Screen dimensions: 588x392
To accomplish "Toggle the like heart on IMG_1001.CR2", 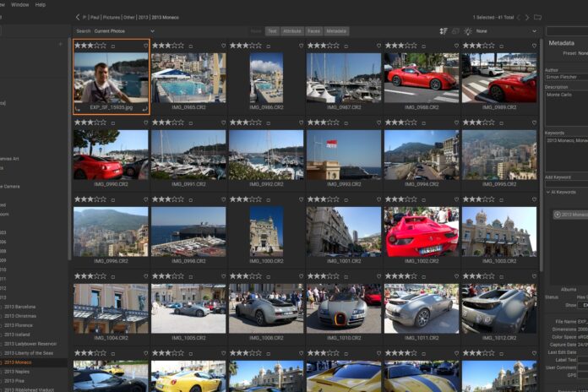I will (x=378, y=199).
